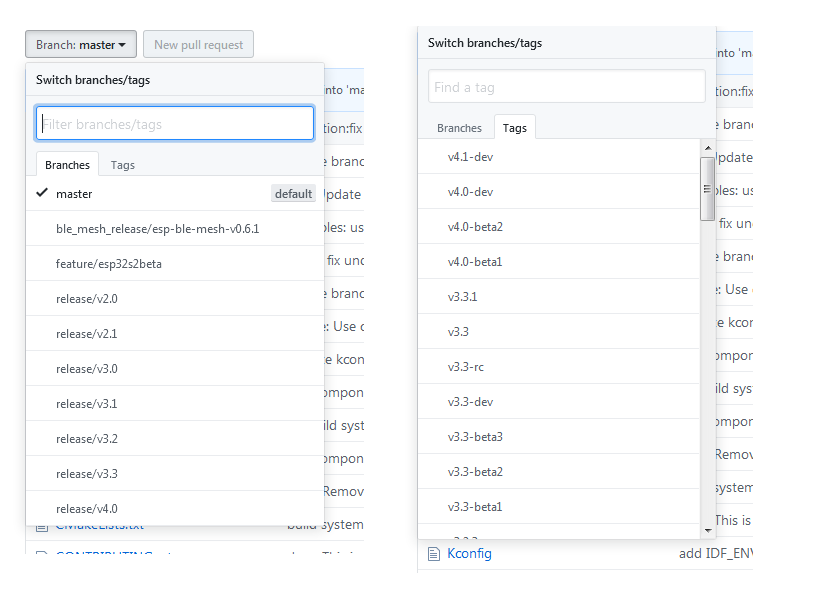Select tag v3.3-beta1

tap(559, 506)
